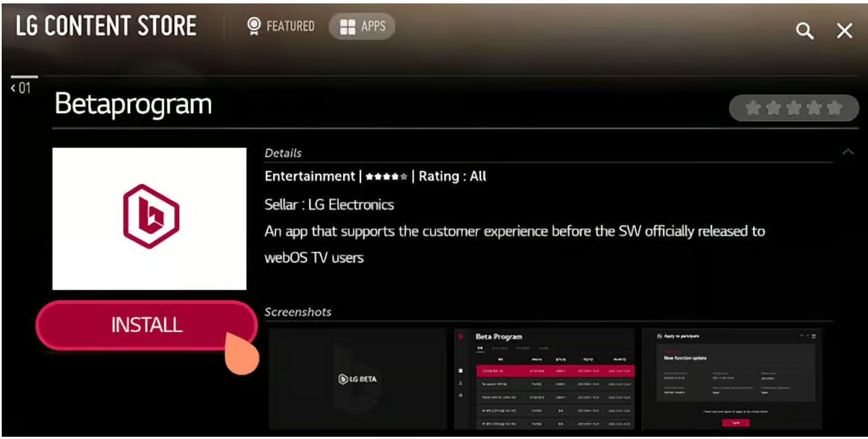This screenshot has height=439, width=868.
Task: Open the Apply to participate screenshot
Action: [x=732, y=378]
